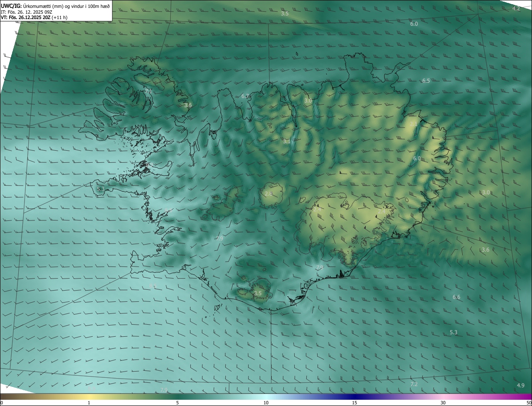Click the color scale tick label 50
The image size is (532, 406).
tap(529, 403)
